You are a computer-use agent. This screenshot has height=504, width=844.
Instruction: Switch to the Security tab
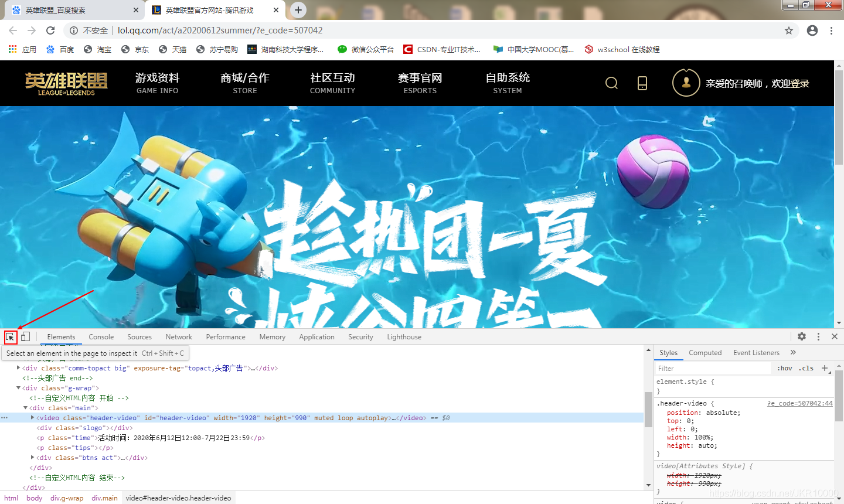tap(360, 337)
